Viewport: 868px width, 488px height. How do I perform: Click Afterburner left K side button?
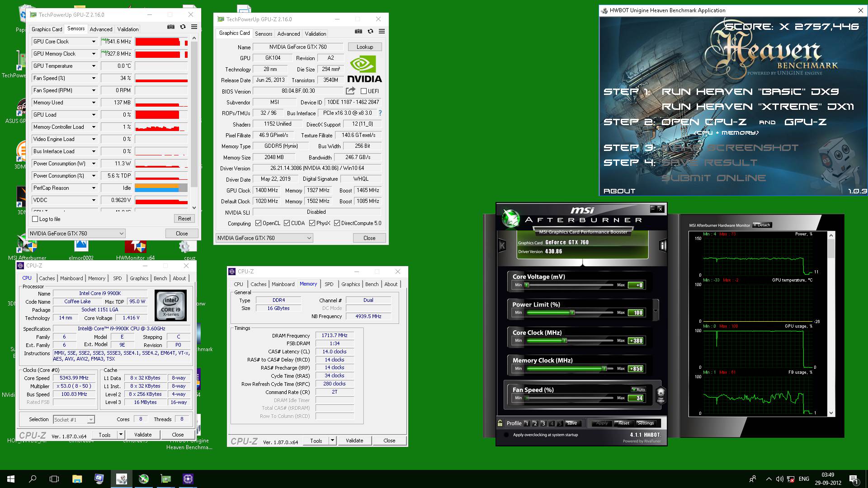[x=502, y=246]
